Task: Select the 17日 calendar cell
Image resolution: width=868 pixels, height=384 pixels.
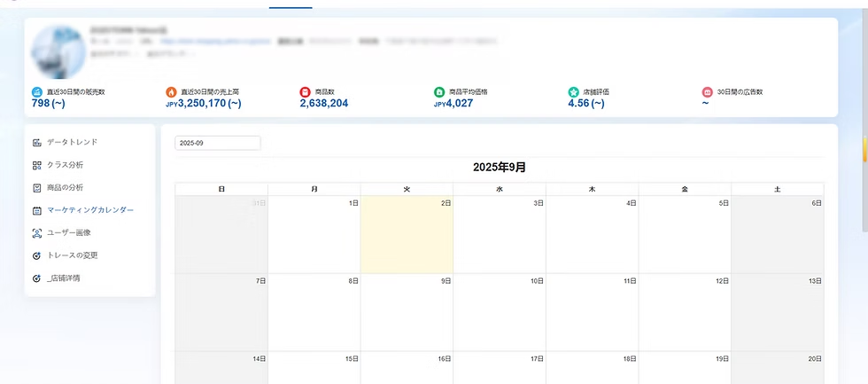Action: (x=500, y=368)
